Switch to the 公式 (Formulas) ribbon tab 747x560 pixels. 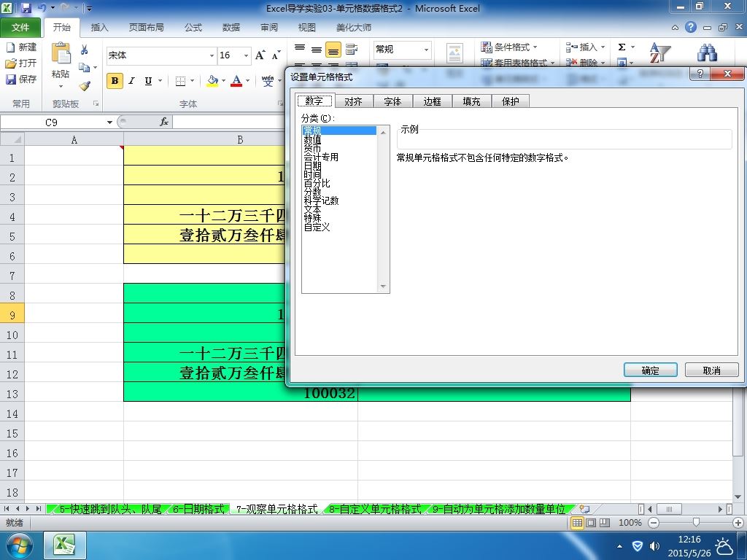click(193, 28)
